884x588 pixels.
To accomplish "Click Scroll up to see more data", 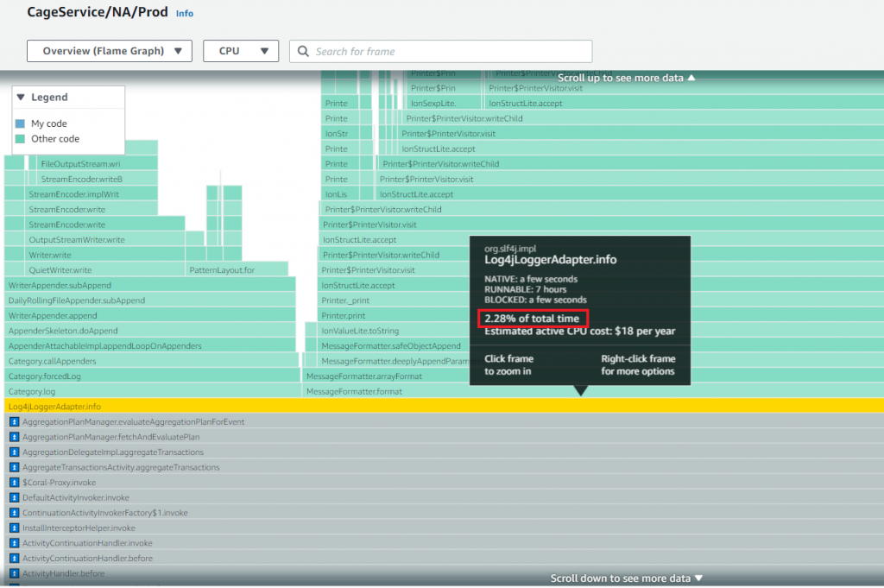I will (x=626, y=77).
